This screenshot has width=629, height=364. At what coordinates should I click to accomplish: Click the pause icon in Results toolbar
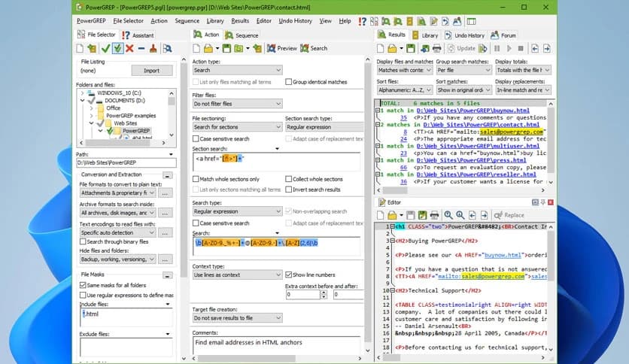pos(497,48)
